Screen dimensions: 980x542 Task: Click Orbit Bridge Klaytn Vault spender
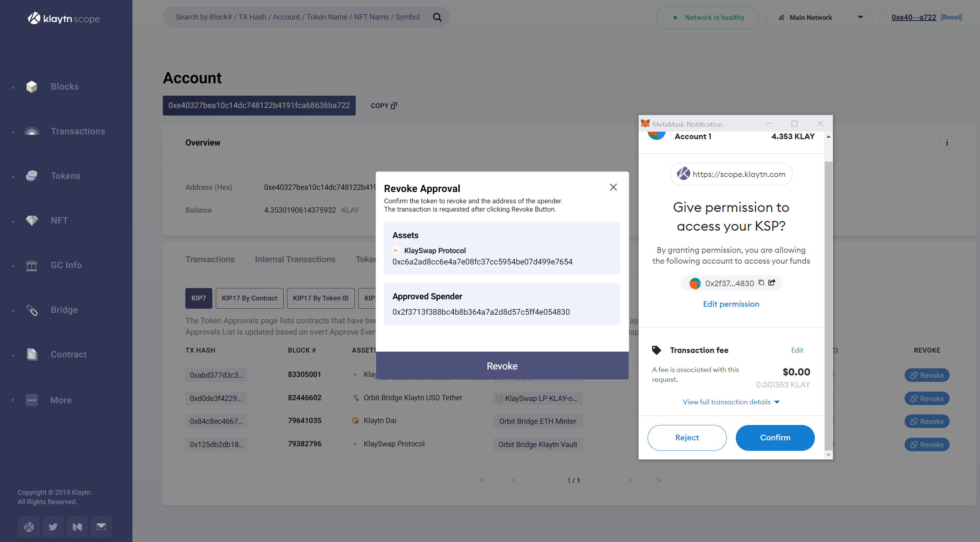(538, 444)
